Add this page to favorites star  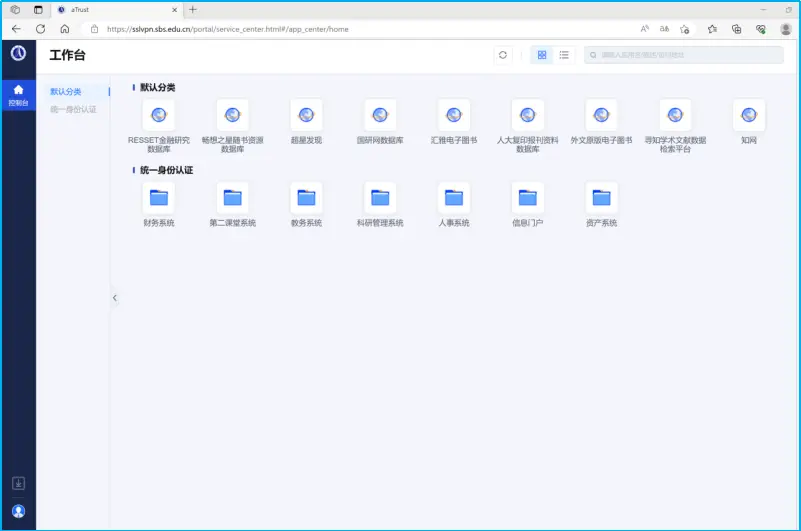685,29
